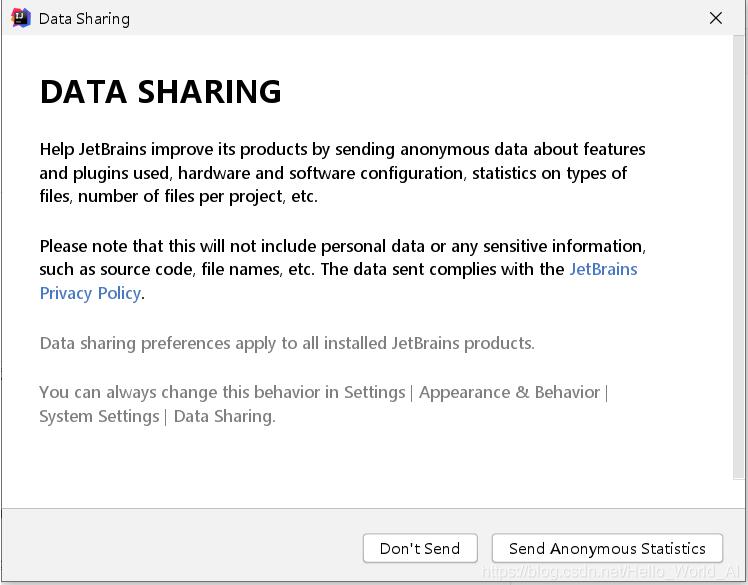Screen dimensions: 748x585
Task: Open the JetBrains Privacy Policy link
Action: [603, 269]
